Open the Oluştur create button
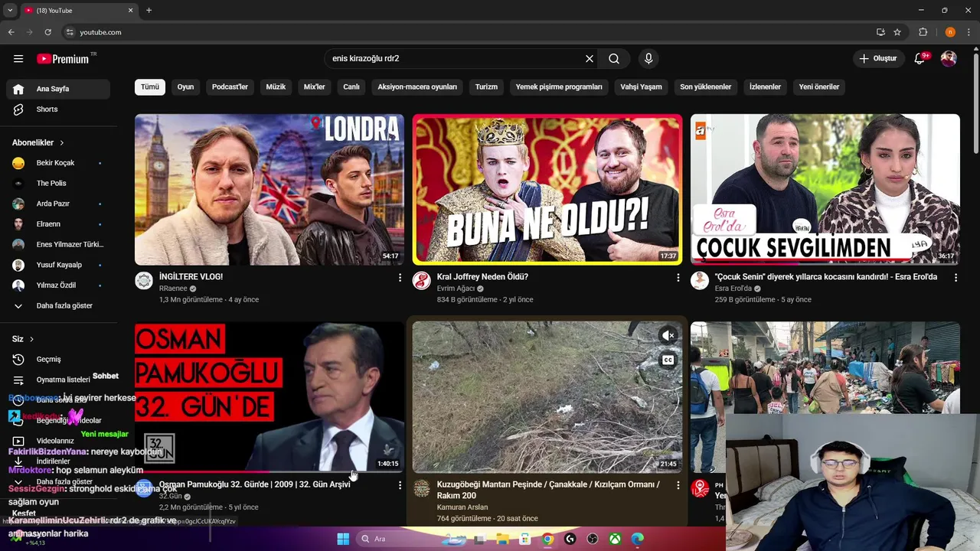Image resolution: width=980 pixels, height=551 pixels. pos(878,59)
